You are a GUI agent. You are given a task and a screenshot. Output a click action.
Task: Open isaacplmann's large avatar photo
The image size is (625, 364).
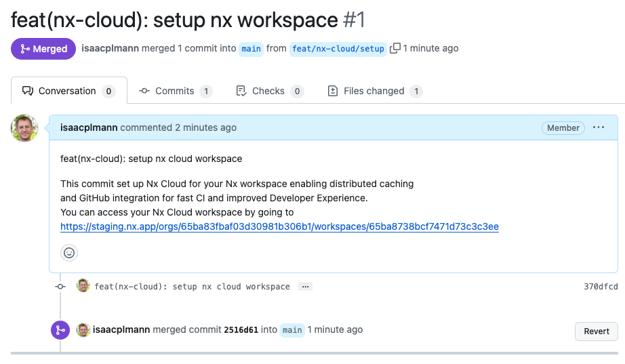pos(24,128)
